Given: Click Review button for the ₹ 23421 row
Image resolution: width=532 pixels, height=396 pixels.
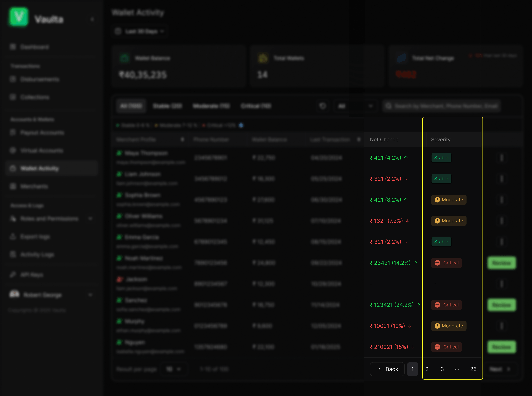Looking at the screenshot, I should pyautogui.click(x=502, y=263).
